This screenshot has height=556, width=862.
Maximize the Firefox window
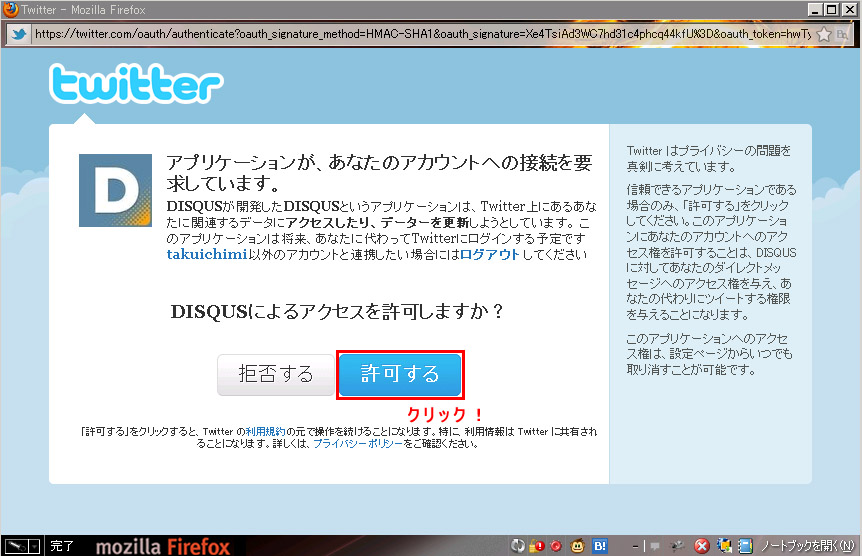[832, 9]
